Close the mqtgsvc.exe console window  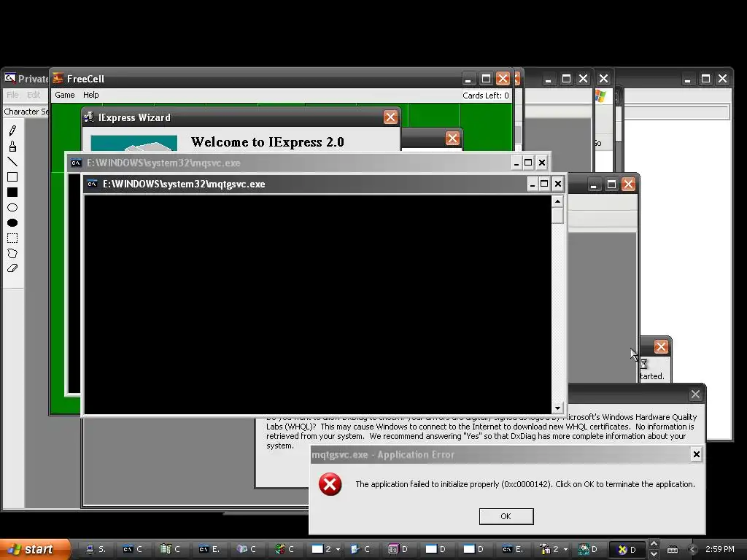[x=558, y=184]
